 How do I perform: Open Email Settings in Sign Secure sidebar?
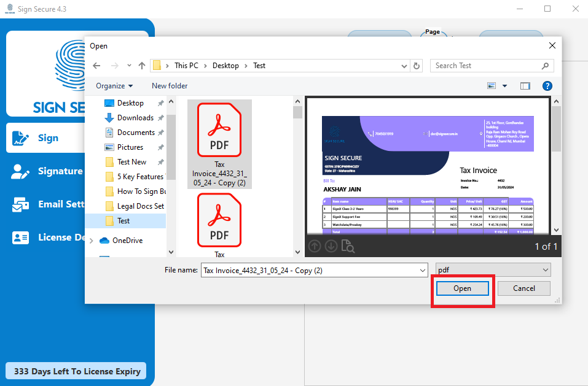47,204
